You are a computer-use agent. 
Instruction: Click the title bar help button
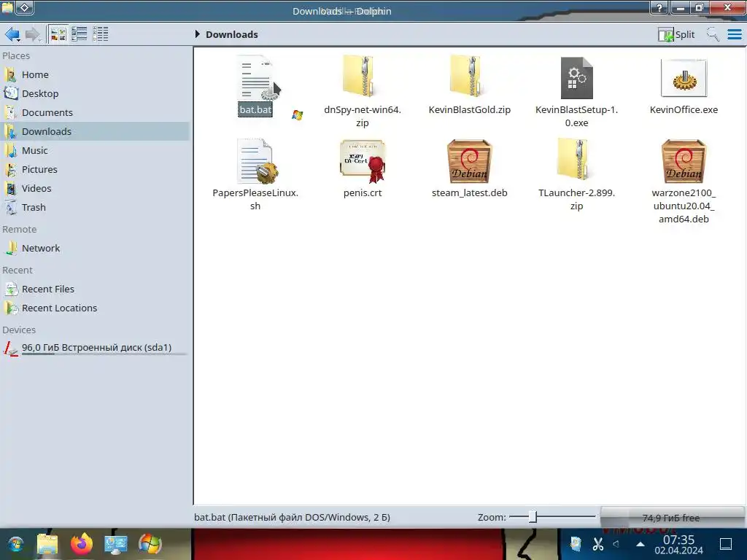pyautogui.click(x=659, y=7)
